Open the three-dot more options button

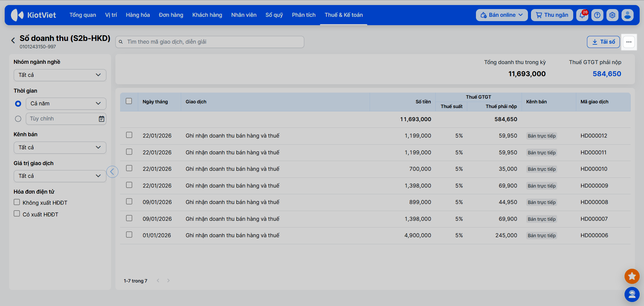[629, 42]
